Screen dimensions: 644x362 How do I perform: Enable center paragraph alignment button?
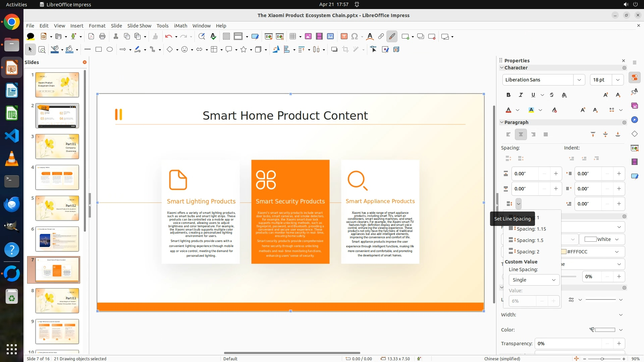(x=521, y=134)
